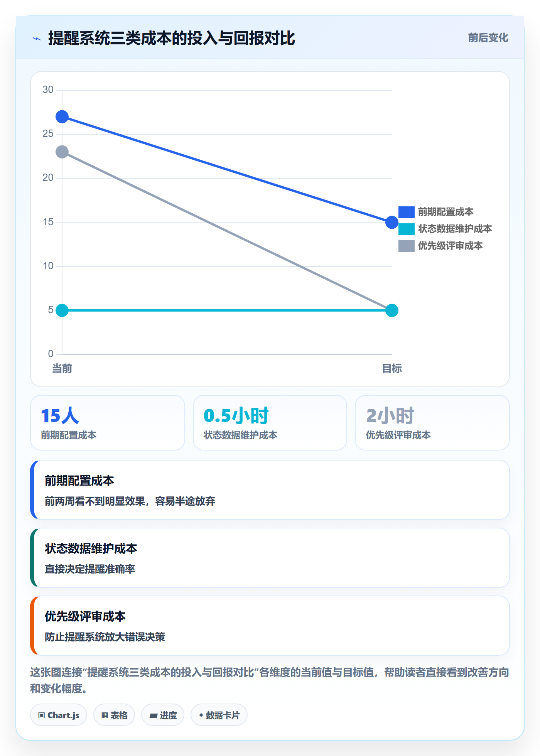The height and width of the screenshot is (756, 540).
Task: Select the cyan data point at 当前
Action: tap(62, 310)
